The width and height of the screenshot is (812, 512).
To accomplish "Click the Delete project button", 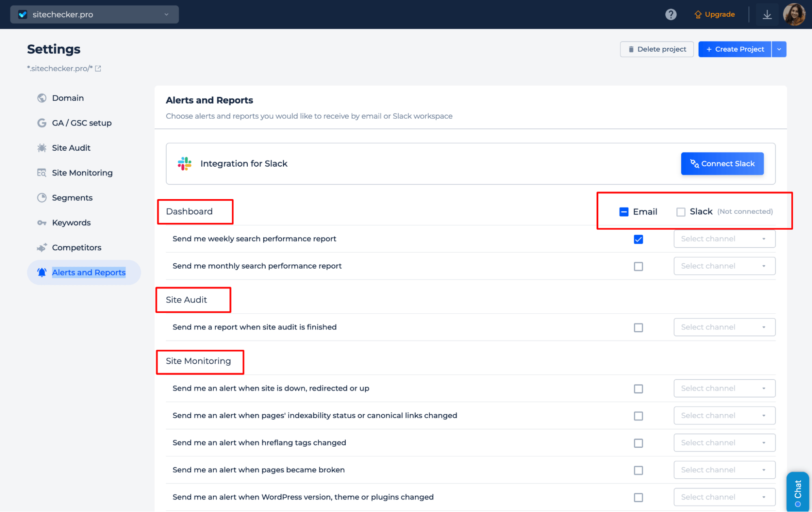I will click(657, 49).
